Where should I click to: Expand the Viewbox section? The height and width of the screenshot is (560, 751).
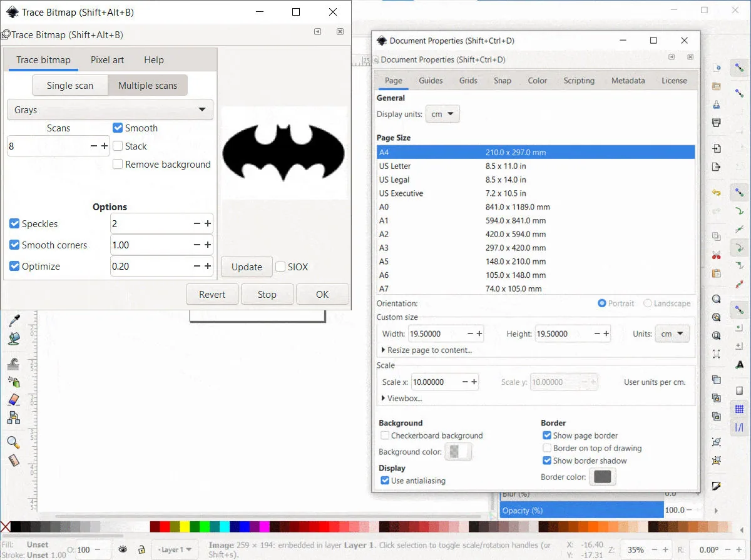[402, 398]
